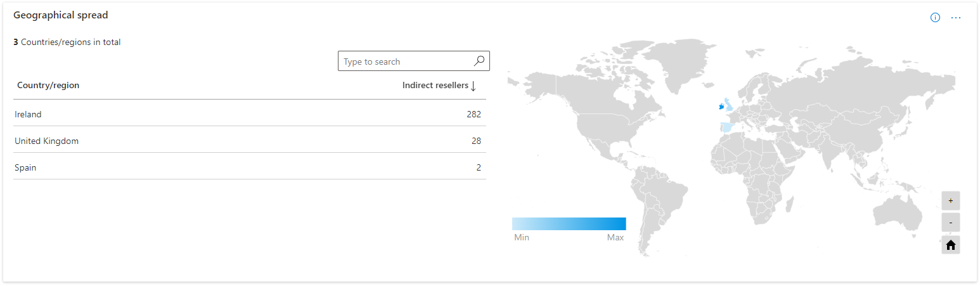This screenshot has width=980, height=286.
Task: Zoom out on the map
Action: (x=951, y=223)
